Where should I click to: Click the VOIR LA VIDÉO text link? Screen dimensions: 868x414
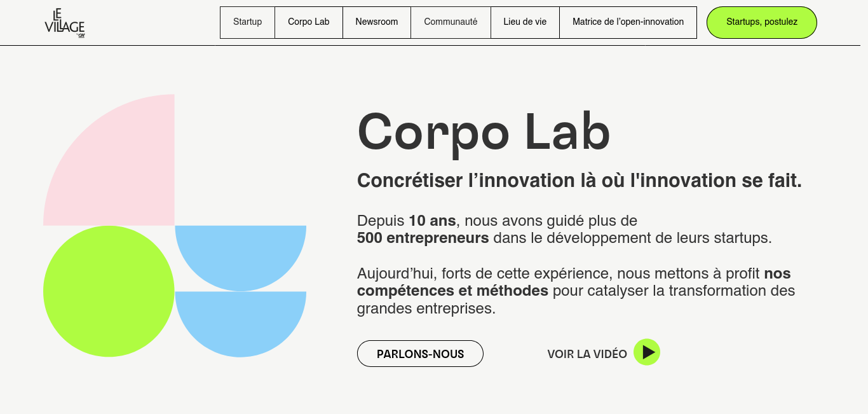[x=587, y=354]
